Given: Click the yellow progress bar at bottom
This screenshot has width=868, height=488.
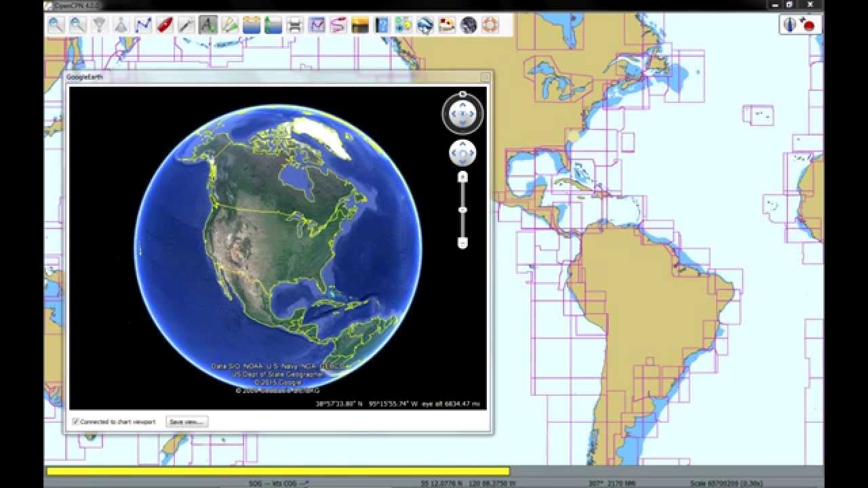Looking at the screenshot, I should pyautogui.click(x=278, y=471).
